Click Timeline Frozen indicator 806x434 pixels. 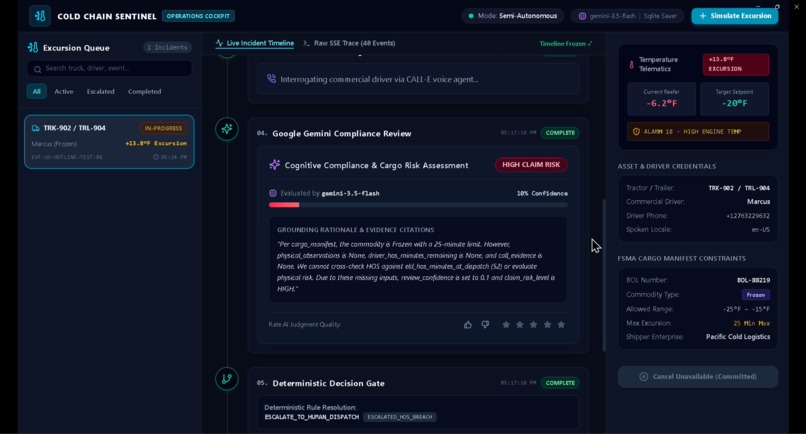coord(565,44)
